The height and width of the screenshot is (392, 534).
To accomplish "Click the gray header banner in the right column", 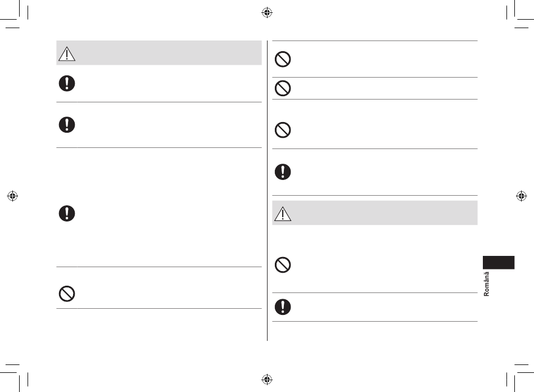I will tap(375, 213).
